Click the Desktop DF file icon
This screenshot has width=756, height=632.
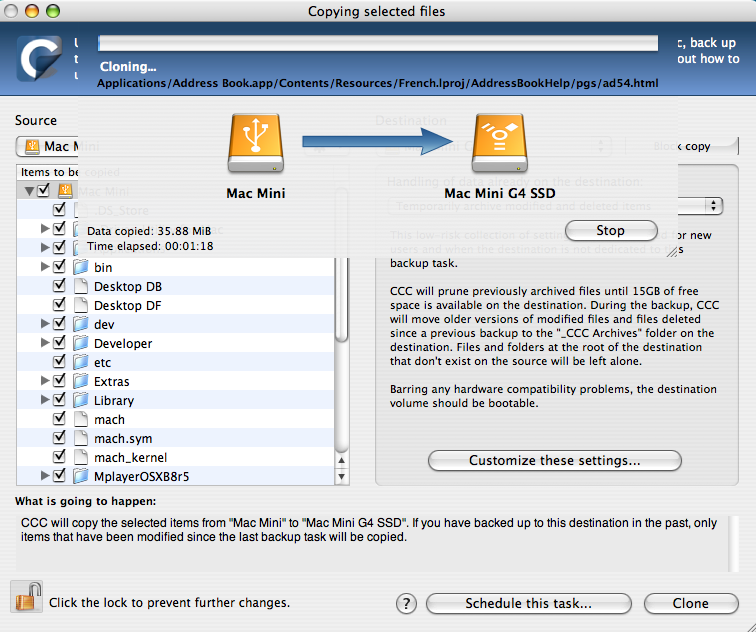(x=81, y=305)
